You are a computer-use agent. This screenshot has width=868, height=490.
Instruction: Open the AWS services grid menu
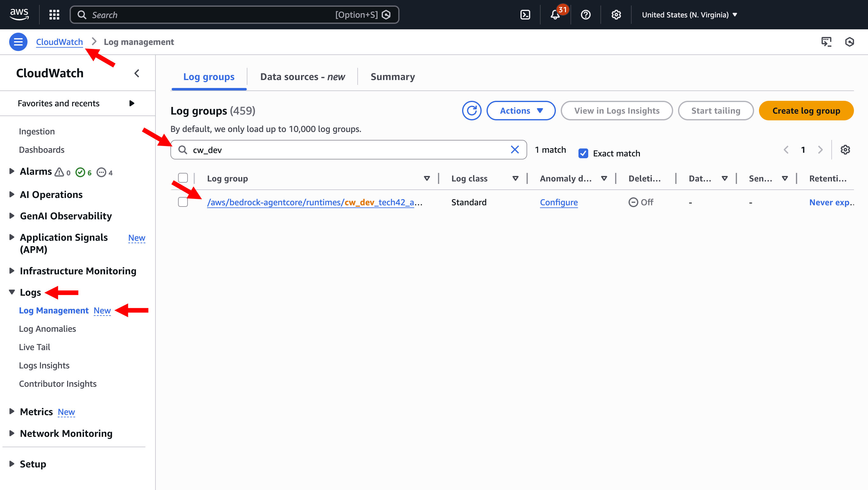click(54, 15)
